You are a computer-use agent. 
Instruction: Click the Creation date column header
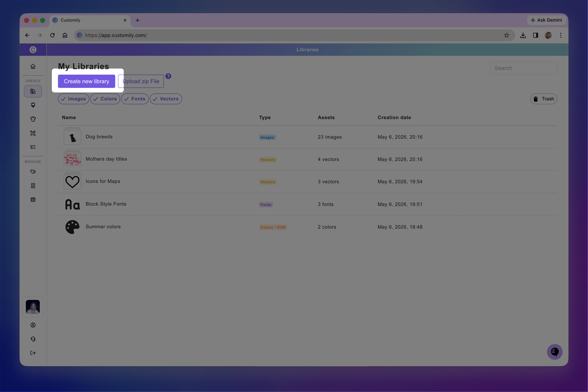tap(394, 118)
